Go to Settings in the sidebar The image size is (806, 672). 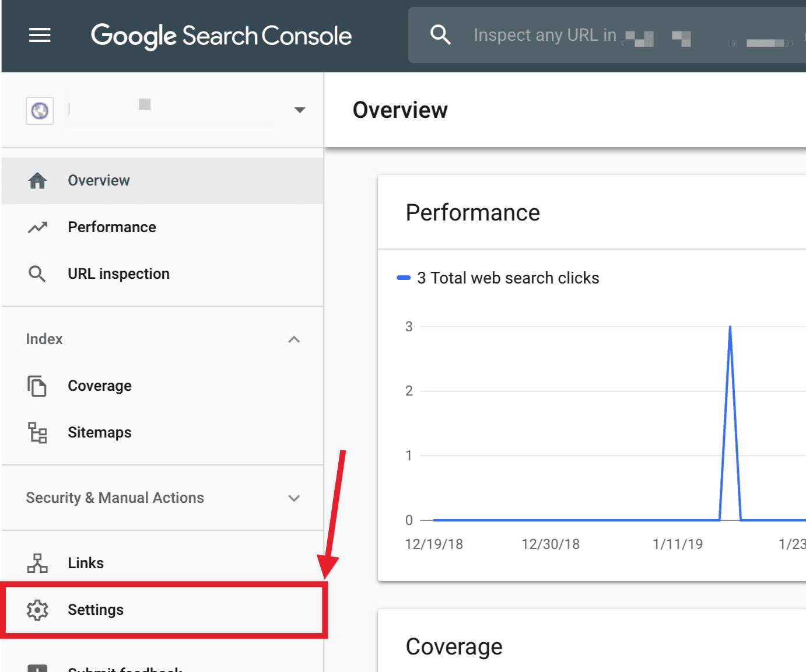96,610
